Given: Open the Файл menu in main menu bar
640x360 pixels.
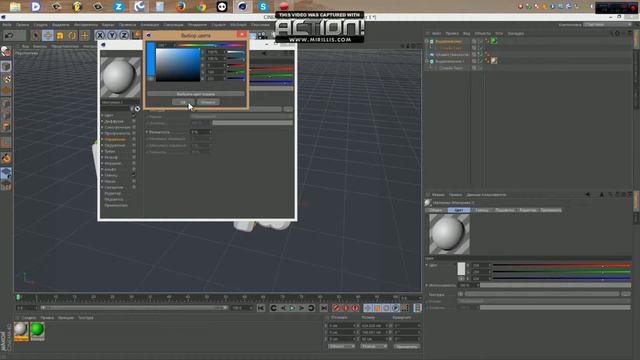Looking at the screenshot, I should click(7, 25).
